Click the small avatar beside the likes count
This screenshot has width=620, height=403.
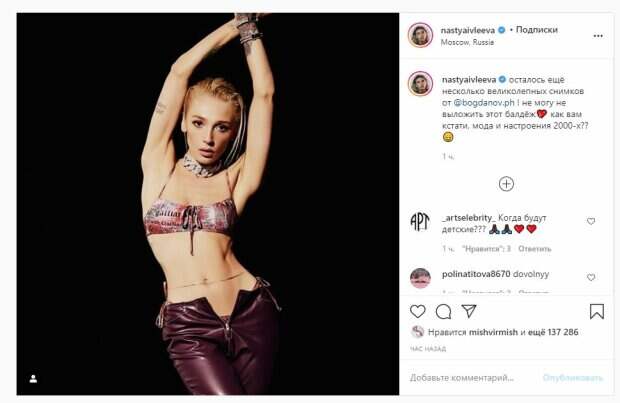tap(417, 331)
